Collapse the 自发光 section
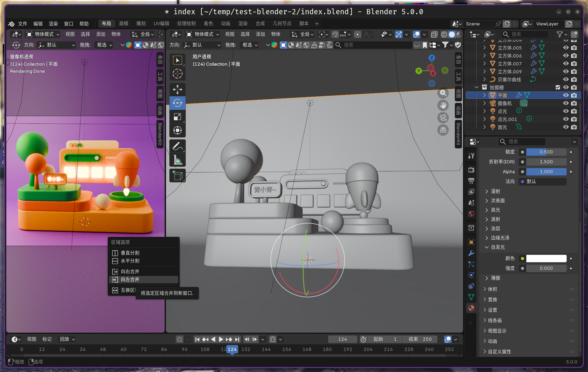The width and height of the screenshot is (588, 372). 497,247
